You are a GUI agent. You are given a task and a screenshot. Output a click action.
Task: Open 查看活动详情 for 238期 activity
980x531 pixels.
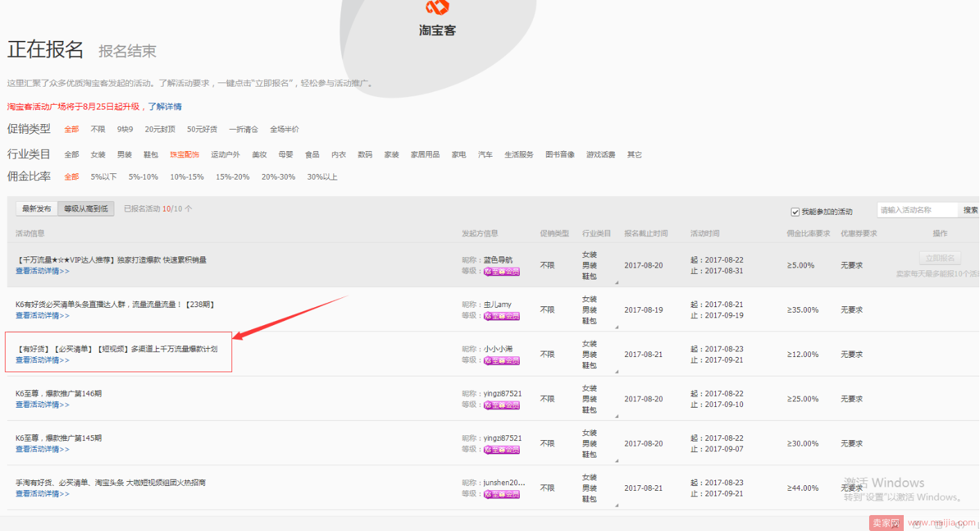click(x=42, y=315)
